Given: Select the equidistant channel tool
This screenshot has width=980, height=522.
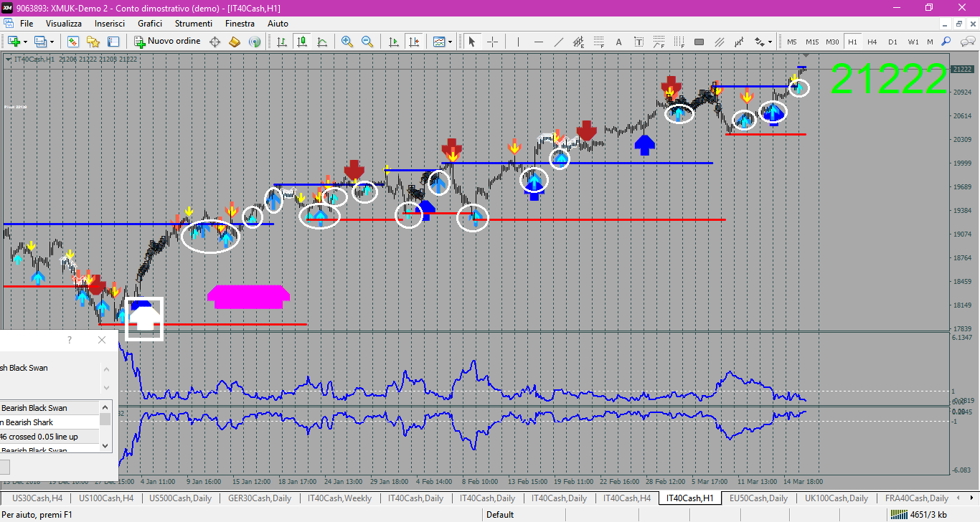Looking at the screenshot, I should click(578, 42).
